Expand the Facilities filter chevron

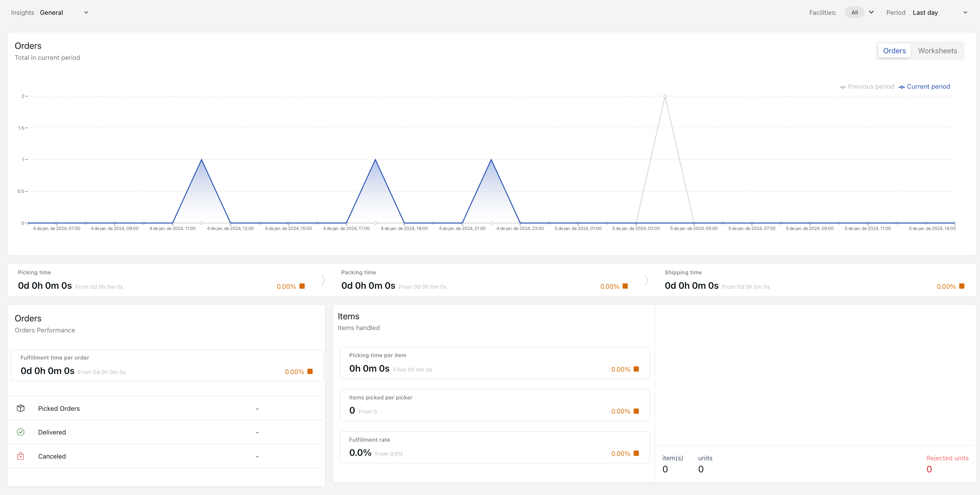871,12
